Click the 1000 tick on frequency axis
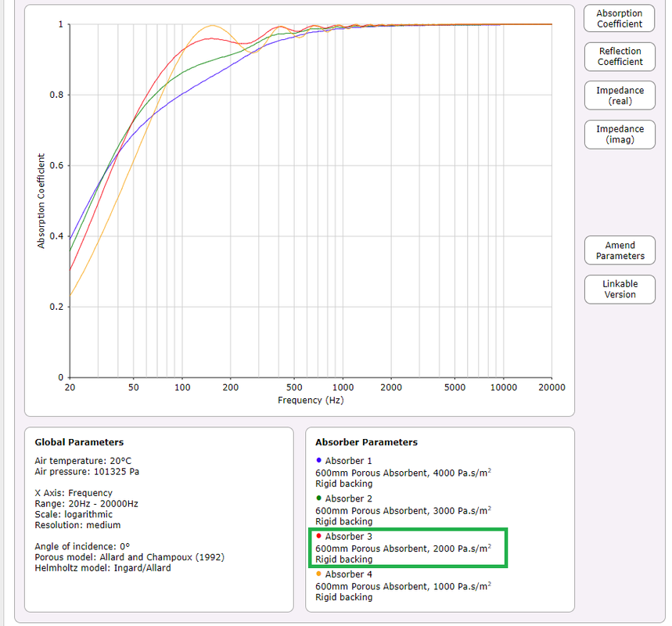672x626 pixels. point(343,387)
